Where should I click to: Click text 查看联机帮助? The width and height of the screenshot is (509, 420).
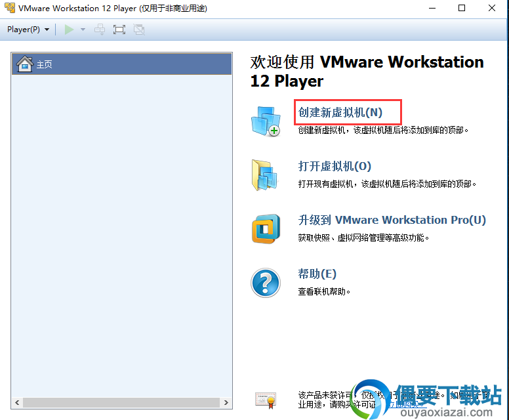point(324,291)
